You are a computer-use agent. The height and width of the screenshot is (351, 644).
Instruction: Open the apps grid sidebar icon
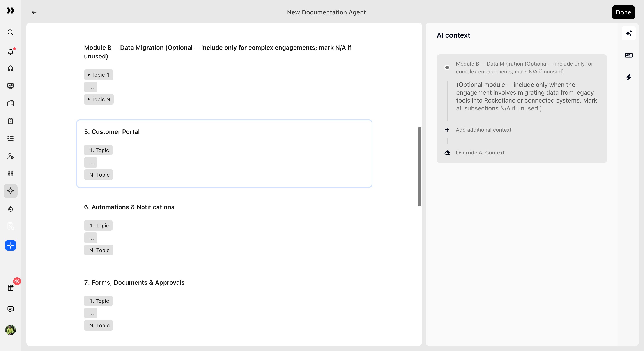click(x=11, y=174)
